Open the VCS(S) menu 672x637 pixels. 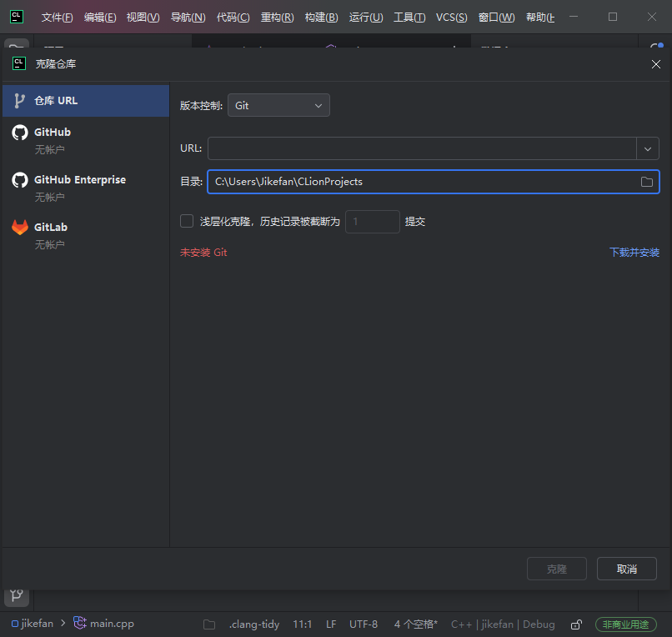(452, 18)
